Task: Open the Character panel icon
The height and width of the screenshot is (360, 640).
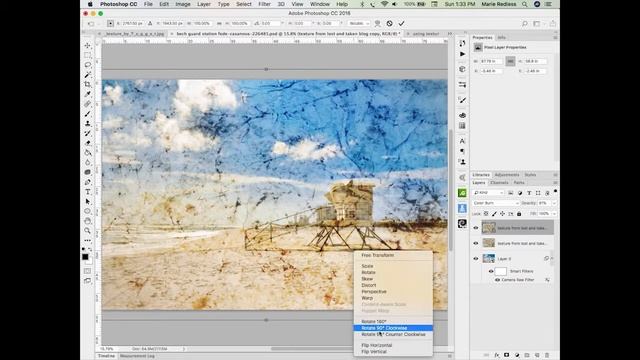Action: pyautogui.click(x=462, y=141)
